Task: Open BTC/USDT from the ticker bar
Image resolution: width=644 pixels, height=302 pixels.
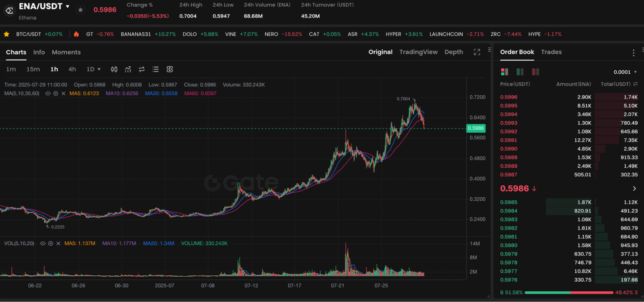Action: point(39,34)
